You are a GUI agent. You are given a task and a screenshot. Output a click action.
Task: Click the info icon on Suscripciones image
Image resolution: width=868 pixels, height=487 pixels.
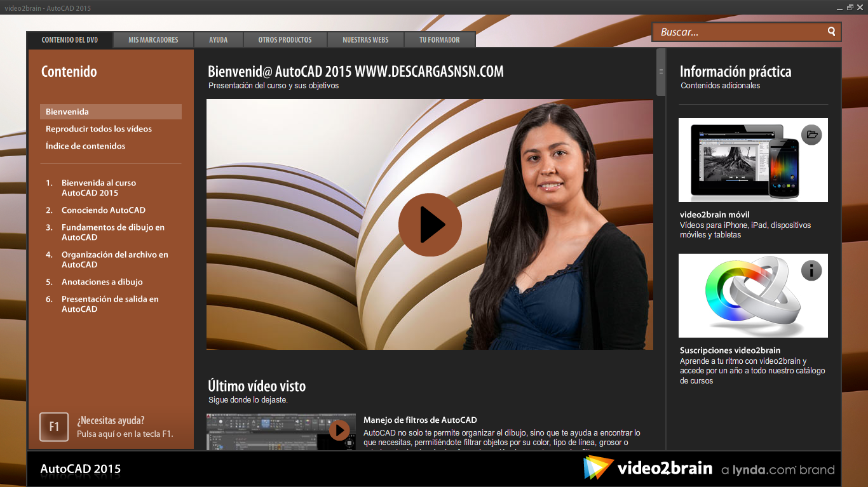[x=811, y=270]
